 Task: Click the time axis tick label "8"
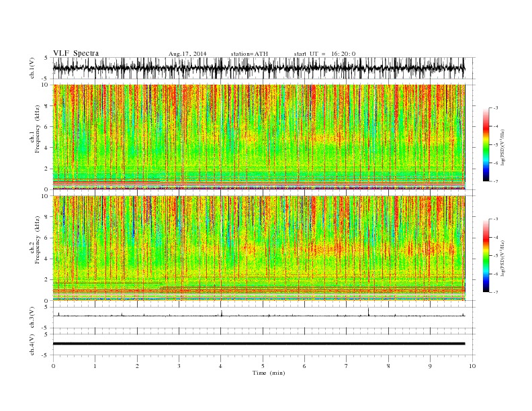pyautogui.click(x=388, y=366)
